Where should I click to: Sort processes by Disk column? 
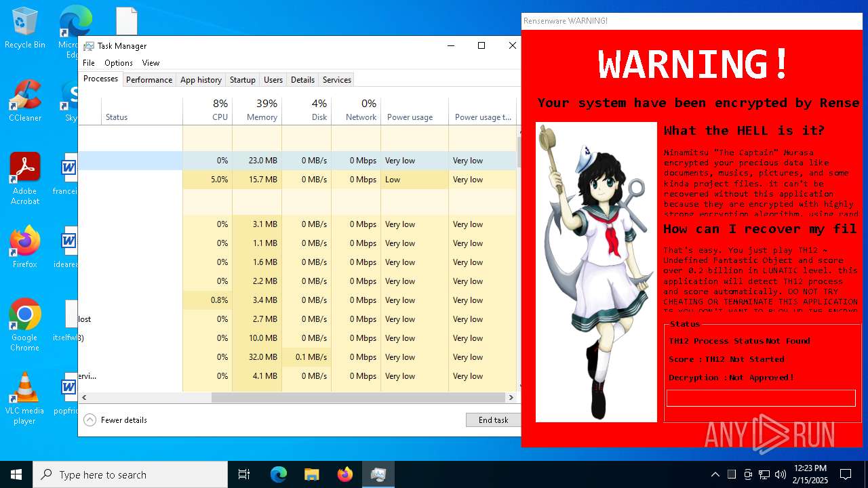click(307, 110)
